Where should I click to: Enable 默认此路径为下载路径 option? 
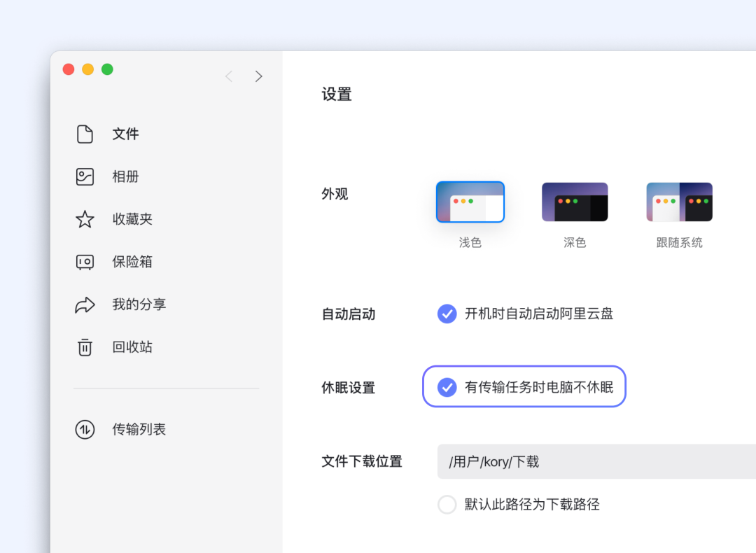pyautogui.click(x=447, y=505)
